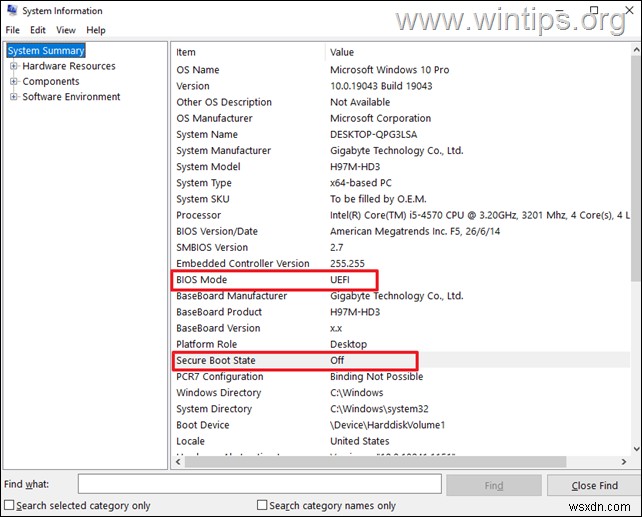This screenshot has width=642, height=517.
Task: Select System Summary in the tree
Action: click(46, 50)
